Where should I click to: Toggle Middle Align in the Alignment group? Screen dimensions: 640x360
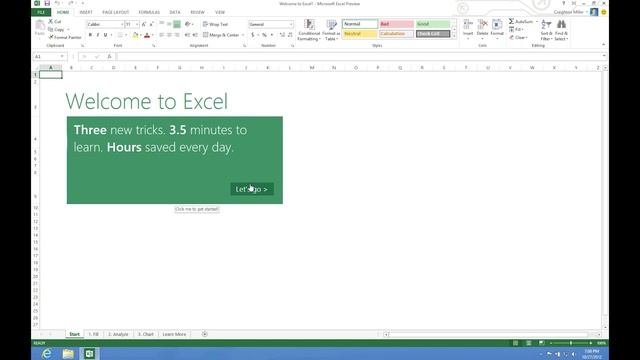169,24
